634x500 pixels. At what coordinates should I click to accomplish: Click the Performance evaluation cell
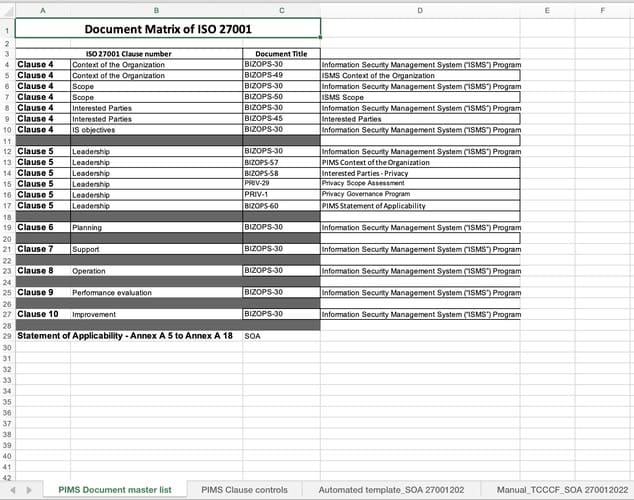[x=156, y=293]
